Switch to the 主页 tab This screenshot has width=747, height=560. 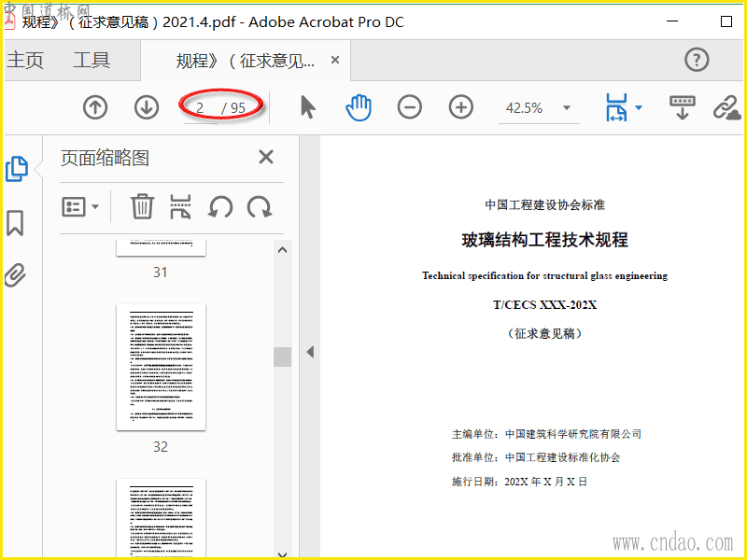pos(25,60)
